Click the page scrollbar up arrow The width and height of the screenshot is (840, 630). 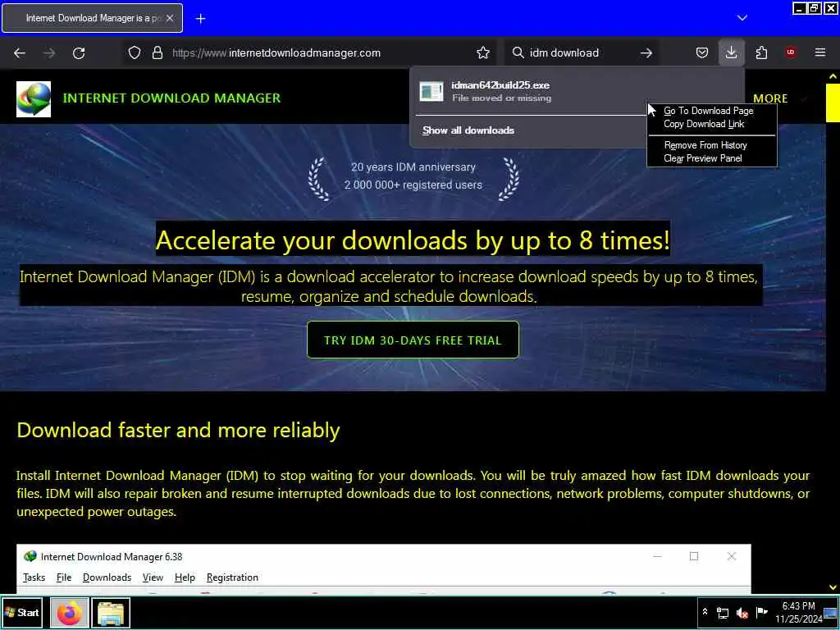pyautogui.click(x=833, y=76)
